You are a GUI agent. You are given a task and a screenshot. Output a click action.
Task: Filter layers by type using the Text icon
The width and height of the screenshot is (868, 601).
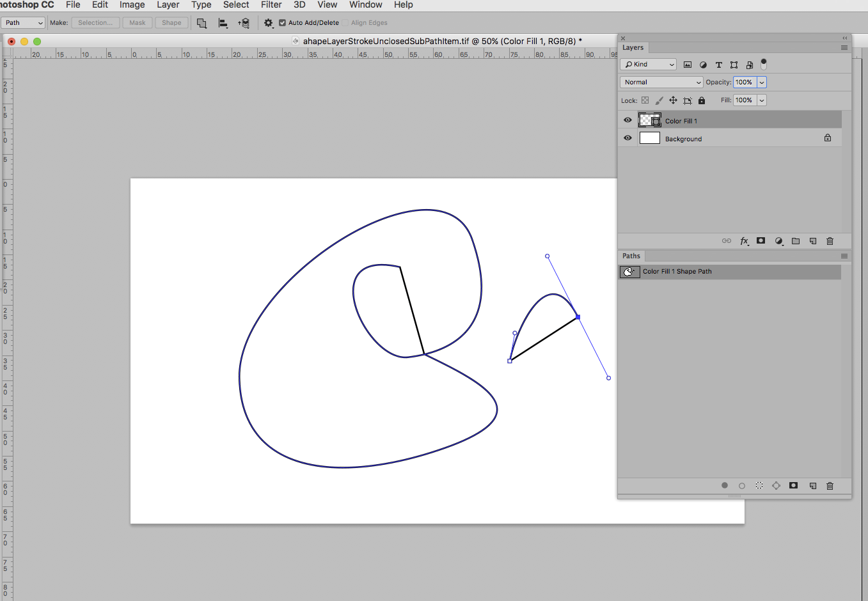(718, 65)
